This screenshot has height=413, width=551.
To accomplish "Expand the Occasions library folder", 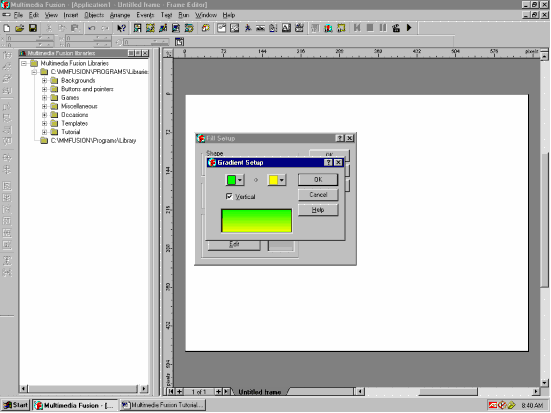I will point(44,115).
